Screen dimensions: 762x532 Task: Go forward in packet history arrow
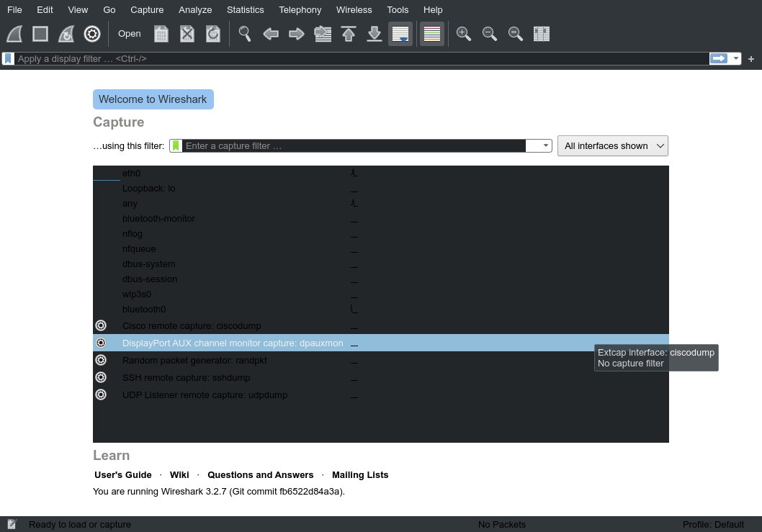297,34
